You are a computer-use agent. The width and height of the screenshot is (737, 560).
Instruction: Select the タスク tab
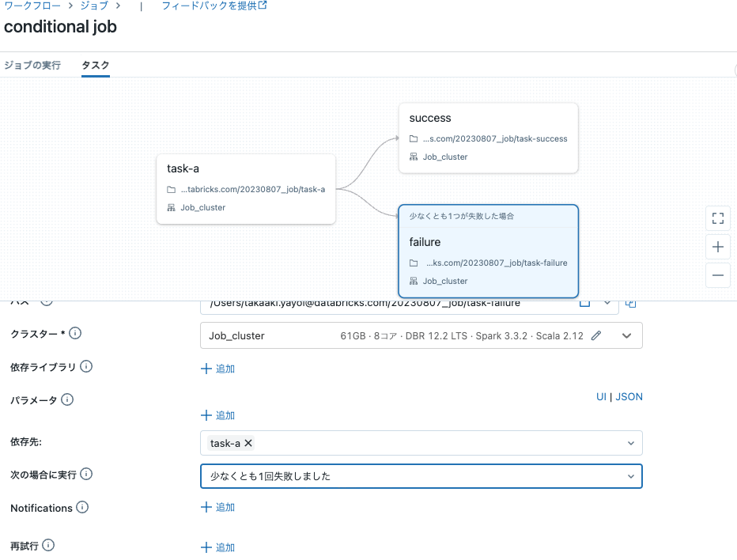pos(96,65)
